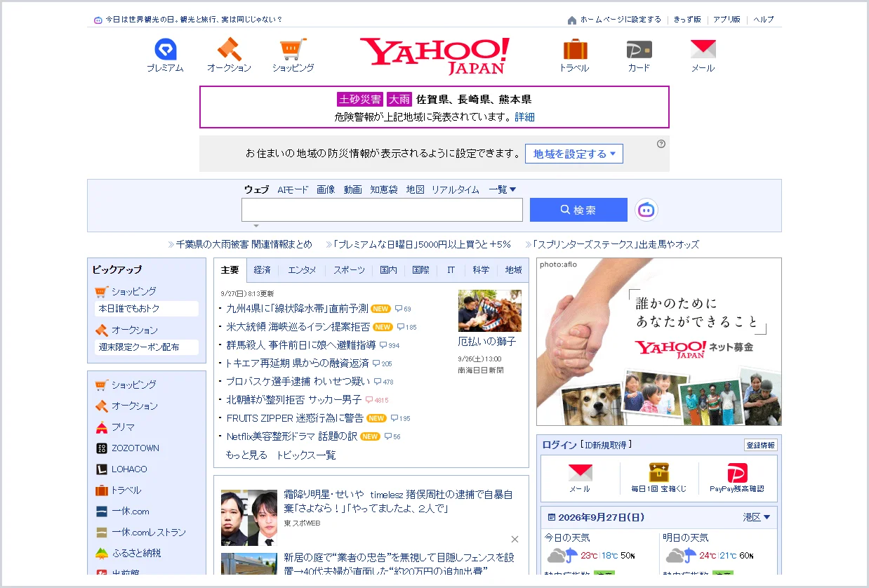Select the AIモード search mode
869x588 pixels.
[x=293, y=189]
